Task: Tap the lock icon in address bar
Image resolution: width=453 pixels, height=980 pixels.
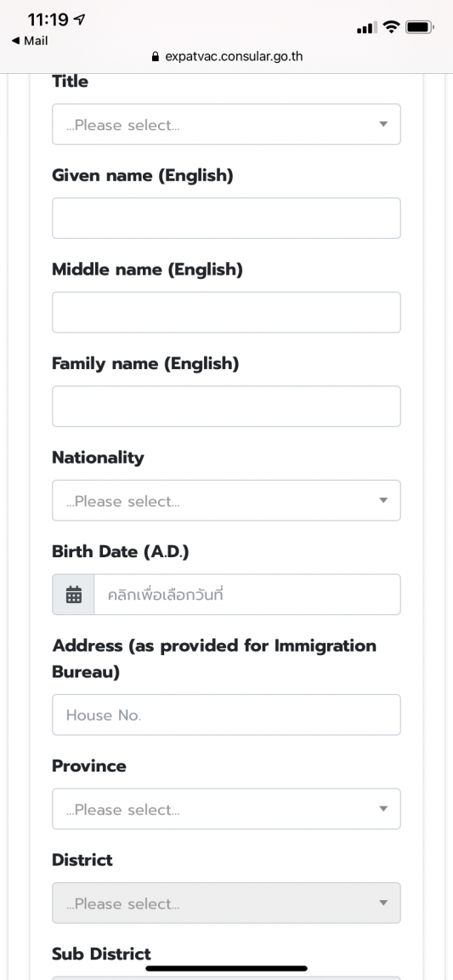Action: coord(156,57)
